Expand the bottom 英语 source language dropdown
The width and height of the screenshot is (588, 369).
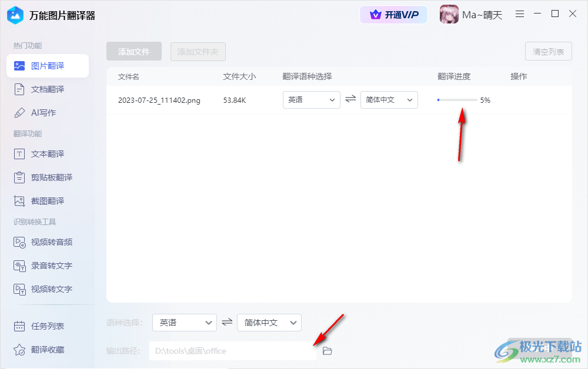click(x=185, y=323)
